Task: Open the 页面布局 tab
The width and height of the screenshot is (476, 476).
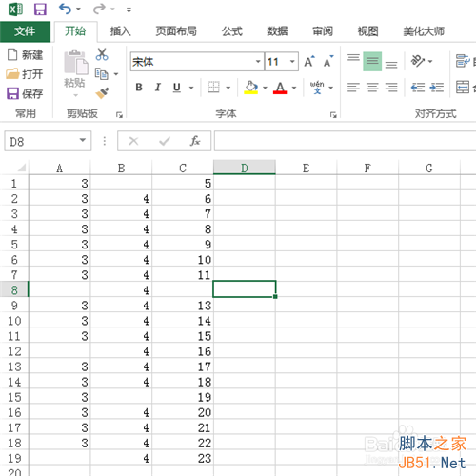Action: coord(176,31)
